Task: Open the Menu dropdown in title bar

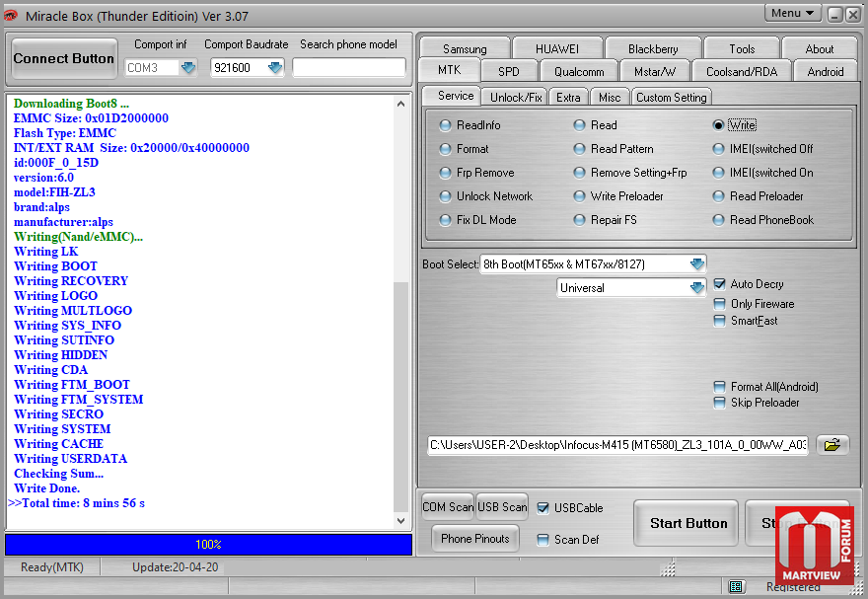Action: pyautogui.click(x=793, y=13)
